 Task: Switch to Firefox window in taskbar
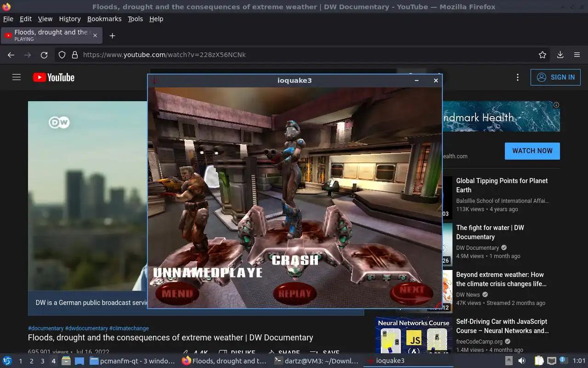[x=225, y=361]
